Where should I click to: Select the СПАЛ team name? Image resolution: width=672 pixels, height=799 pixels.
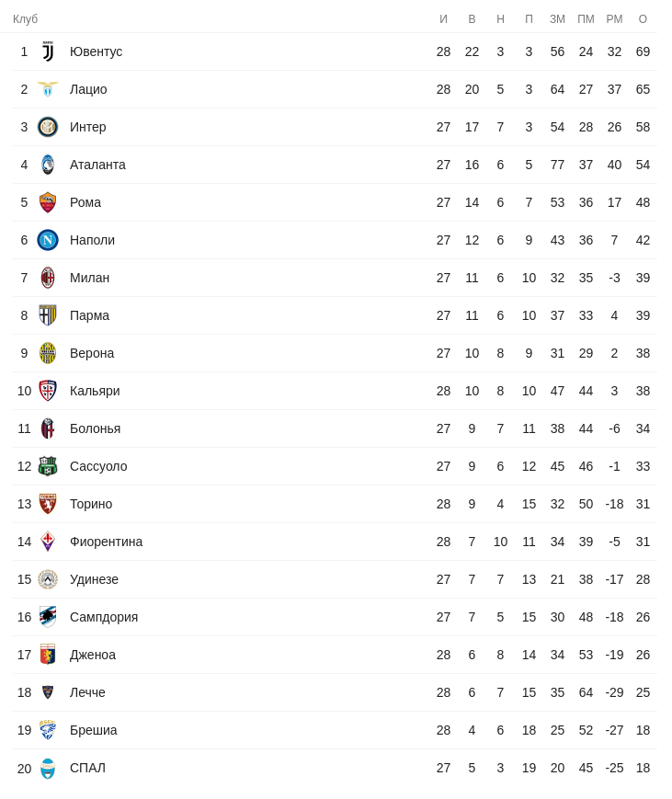click(87, 768)
